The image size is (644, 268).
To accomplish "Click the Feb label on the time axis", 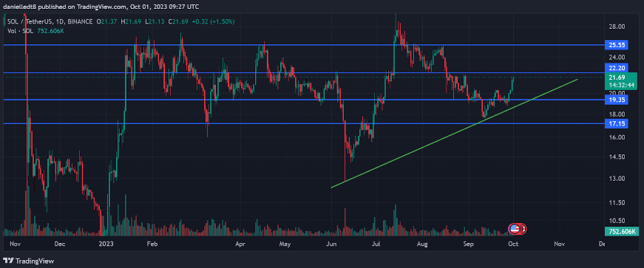I will pyautogui.click(x=152, y=244).
